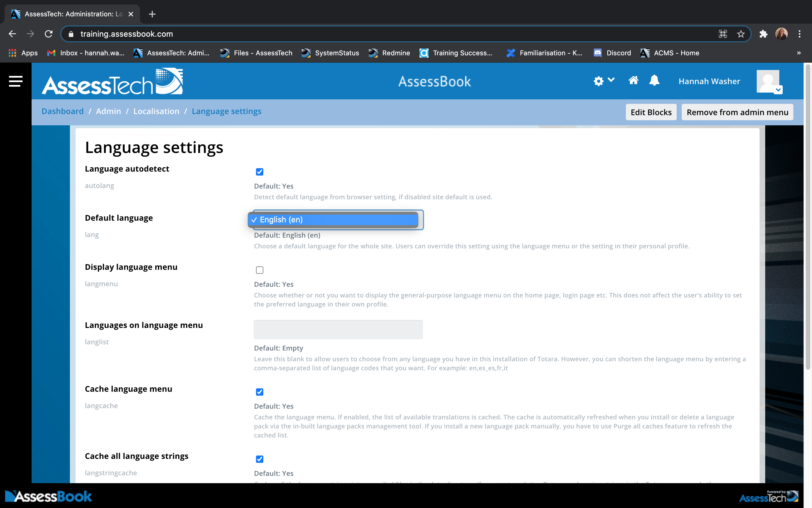
Task: Open Discord bookmark
Action: click(612, 53)
